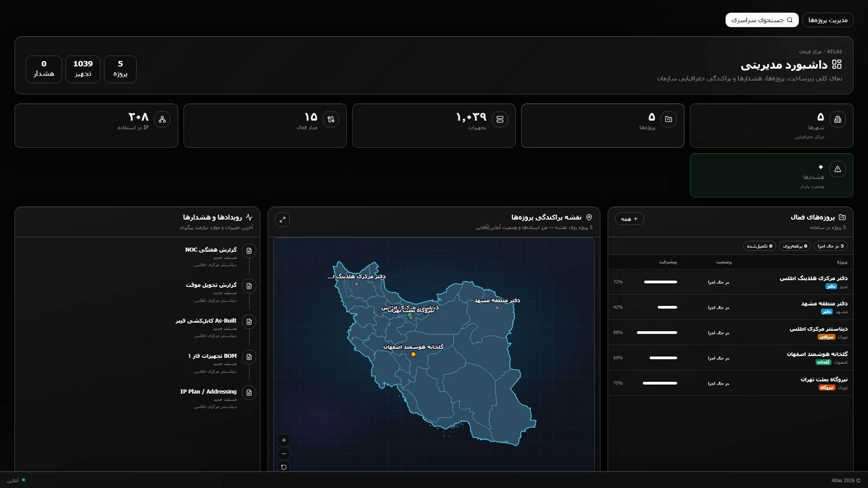Viewport: 868px width, 488px height.
Task: Click document icon for As-Built کابل‌کشی فیبر
Action: coord(249,322)
